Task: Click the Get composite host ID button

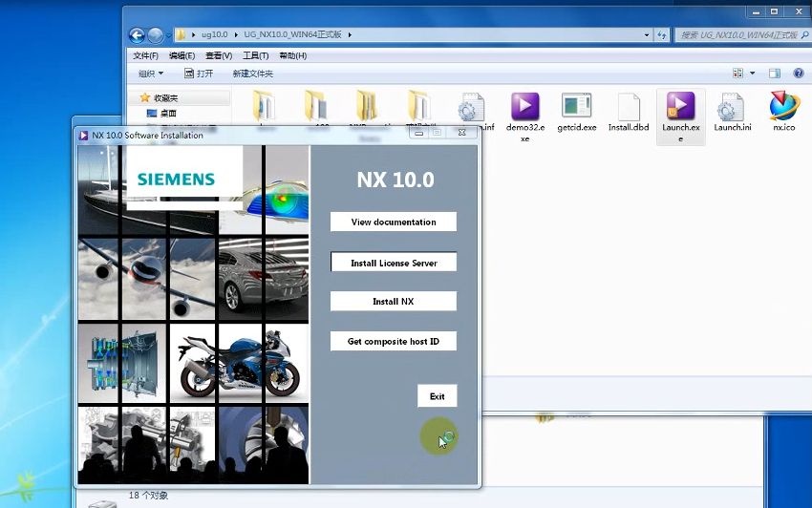Action: coord(394,341)
